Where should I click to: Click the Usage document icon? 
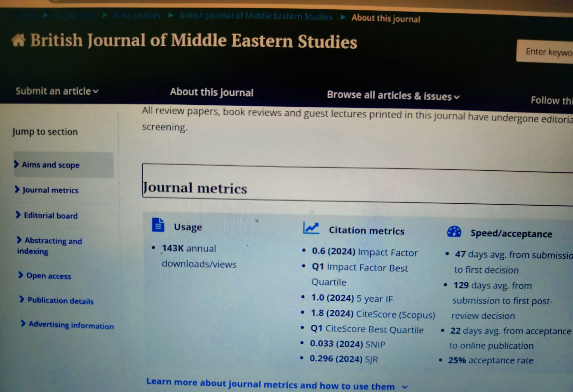[x=158, y=225]
